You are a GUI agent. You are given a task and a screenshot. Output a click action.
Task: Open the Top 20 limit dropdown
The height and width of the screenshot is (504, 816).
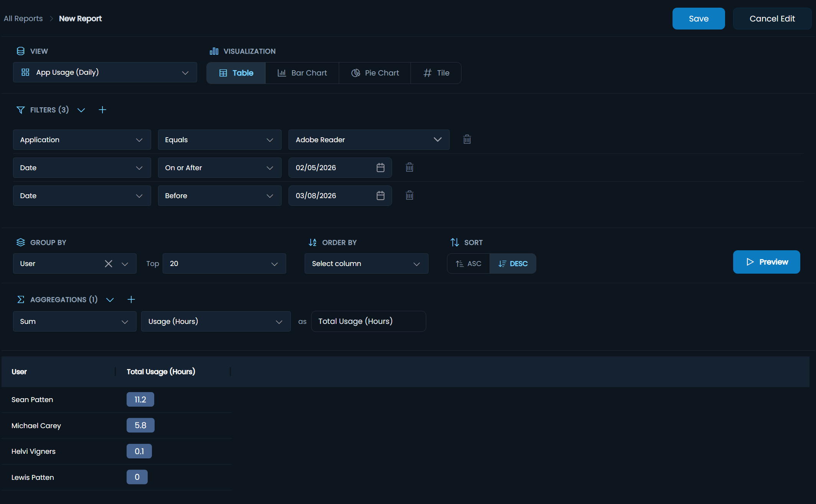click(x=224, y=264)
